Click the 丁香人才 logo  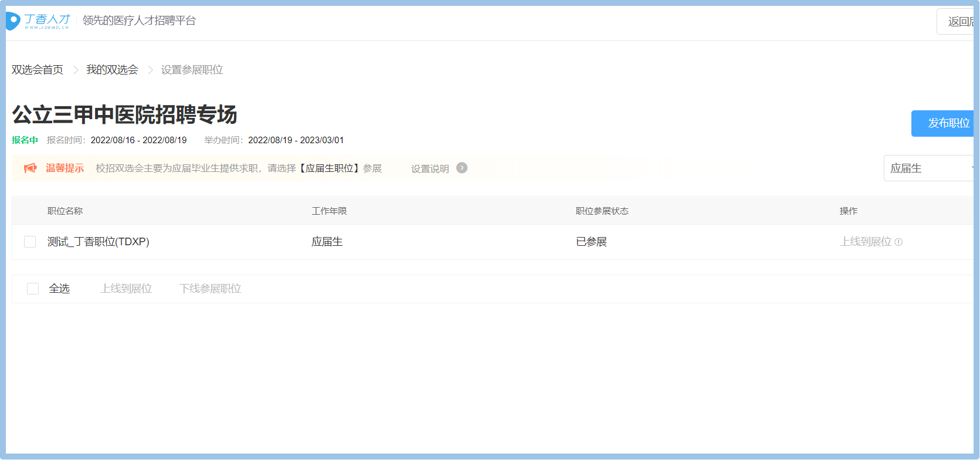click(x=39, y=21)
